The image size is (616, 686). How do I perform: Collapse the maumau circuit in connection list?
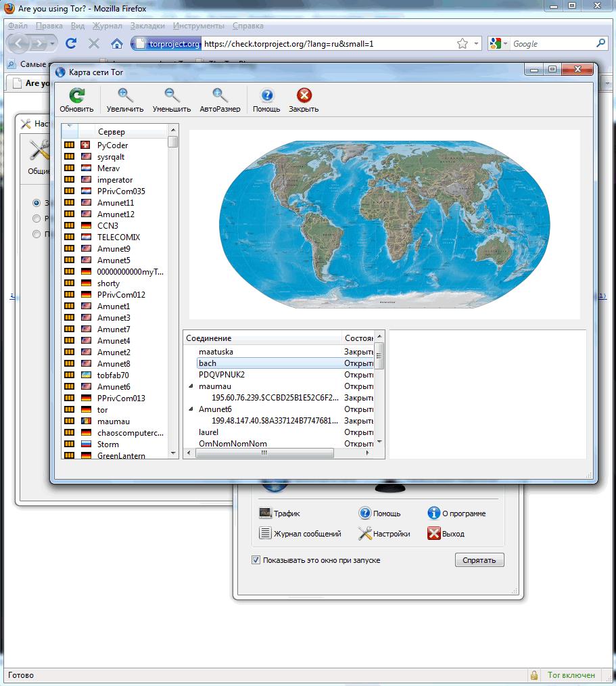191,386
